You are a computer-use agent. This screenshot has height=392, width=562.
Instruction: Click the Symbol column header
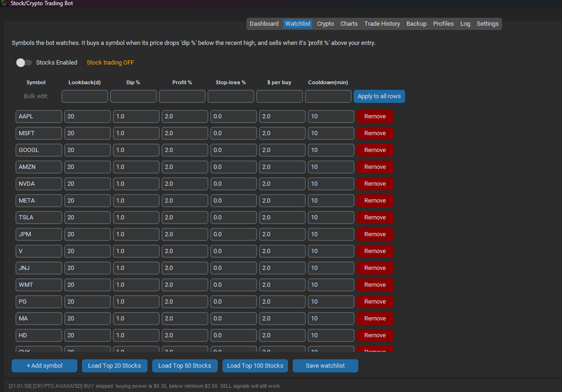coord(36,82)
